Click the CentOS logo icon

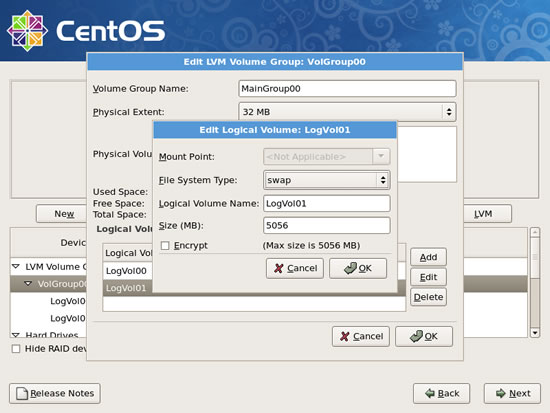(x=27, y=31)
